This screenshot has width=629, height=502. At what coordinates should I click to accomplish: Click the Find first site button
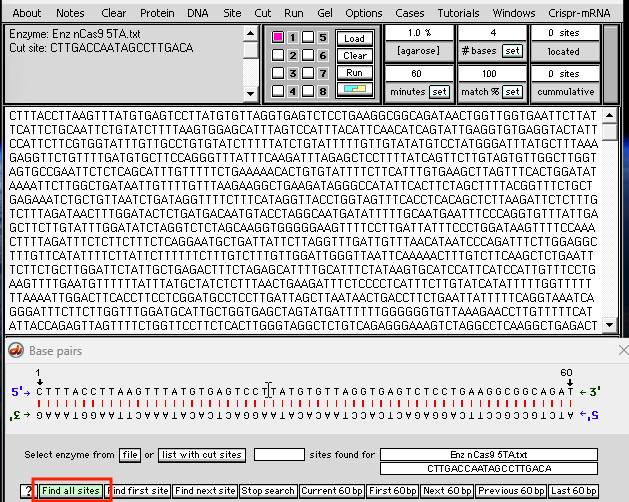[138, 491]
